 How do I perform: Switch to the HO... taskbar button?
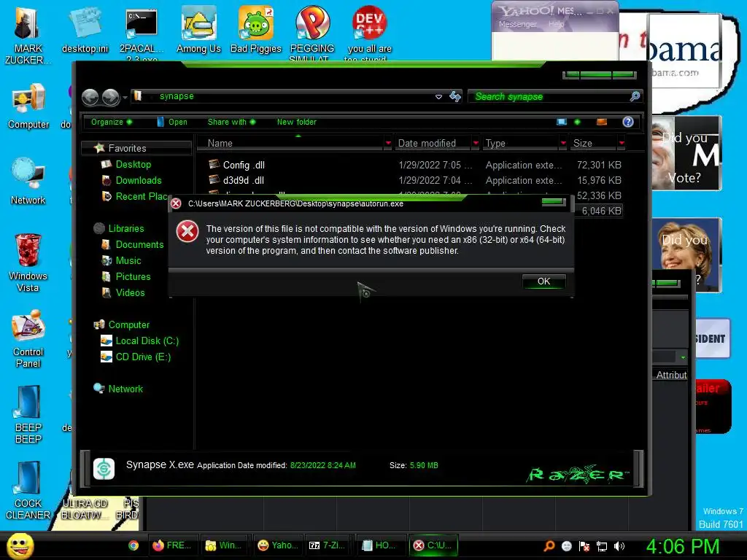379,545
